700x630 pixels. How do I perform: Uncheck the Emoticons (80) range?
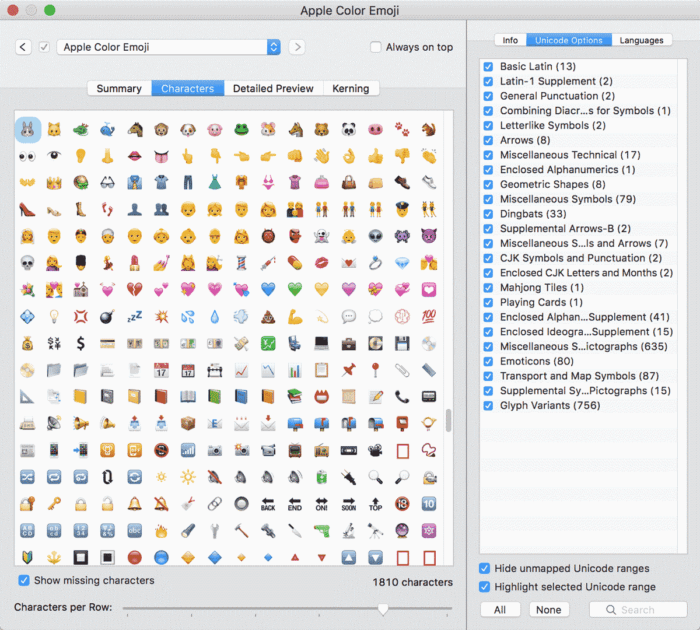point(488,361)
